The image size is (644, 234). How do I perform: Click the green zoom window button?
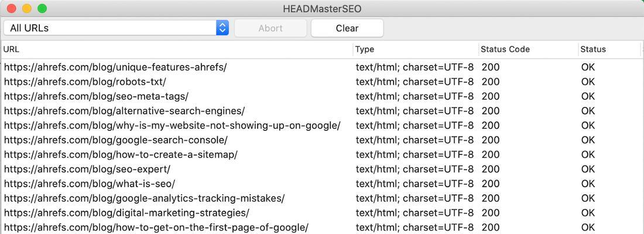pos(42,8)
